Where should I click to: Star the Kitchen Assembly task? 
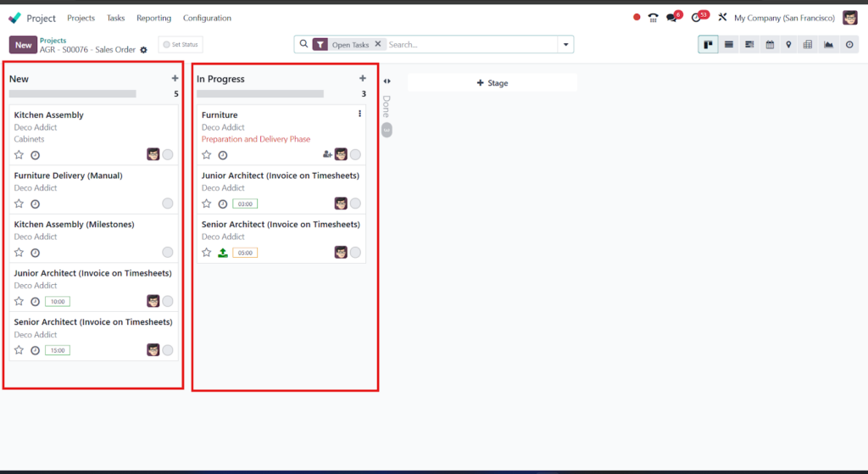19,155
